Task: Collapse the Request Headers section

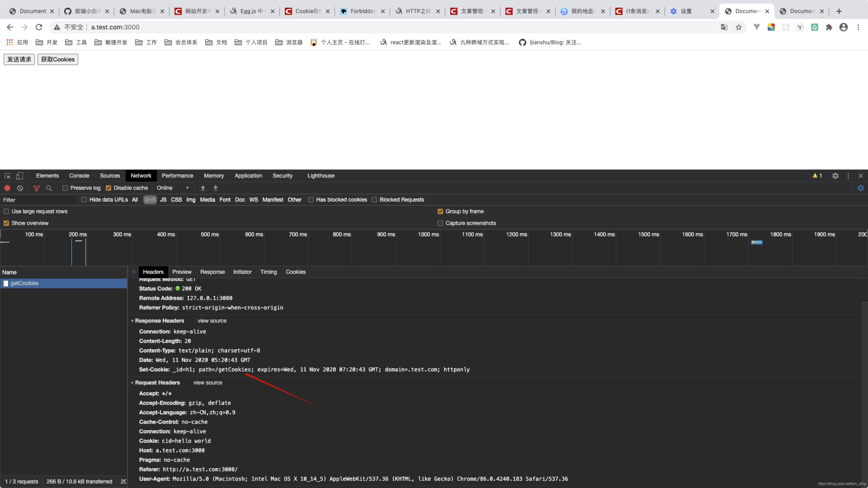Action: (x=132, y=383)
